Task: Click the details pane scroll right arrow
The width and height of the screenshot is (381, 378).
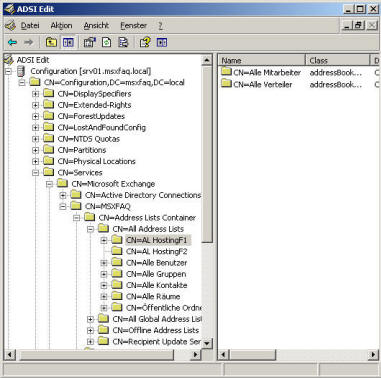Action: (x=373, y=354)
